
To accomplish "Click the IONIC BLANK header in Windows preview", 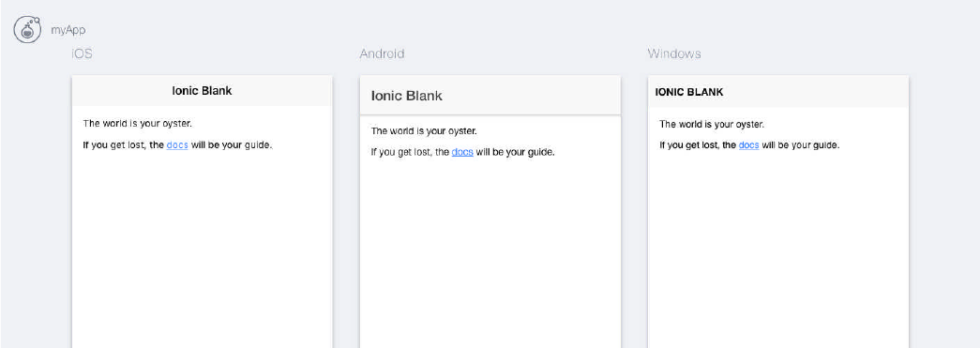I will tap(688, 92).
